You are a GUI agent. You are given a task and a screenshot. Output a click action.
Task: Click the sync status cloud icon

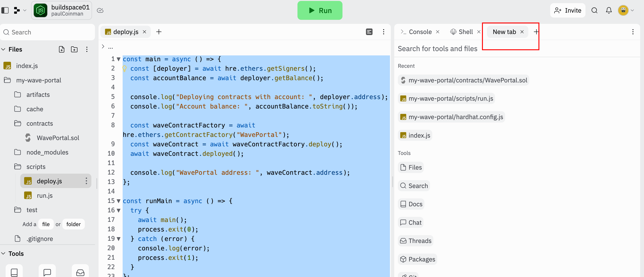tap(100, 10)
